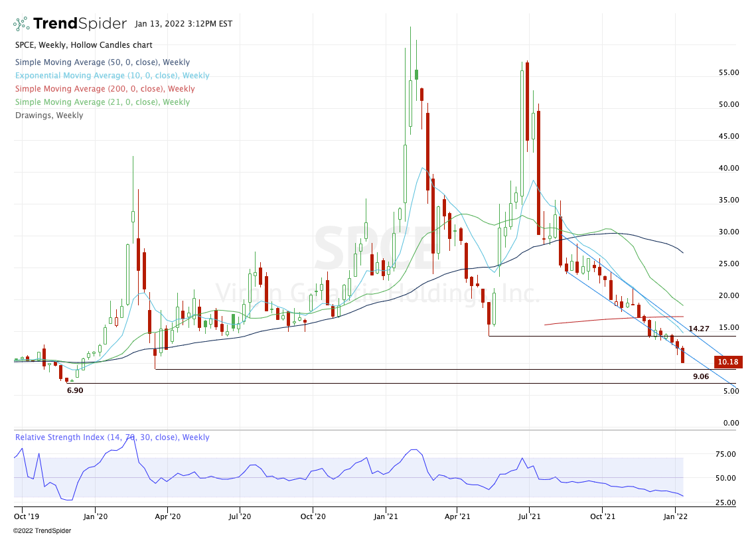Select the Simple Moving Average (50) legend entry
Viewport: 756px width, 537px height.
(102, 62)
